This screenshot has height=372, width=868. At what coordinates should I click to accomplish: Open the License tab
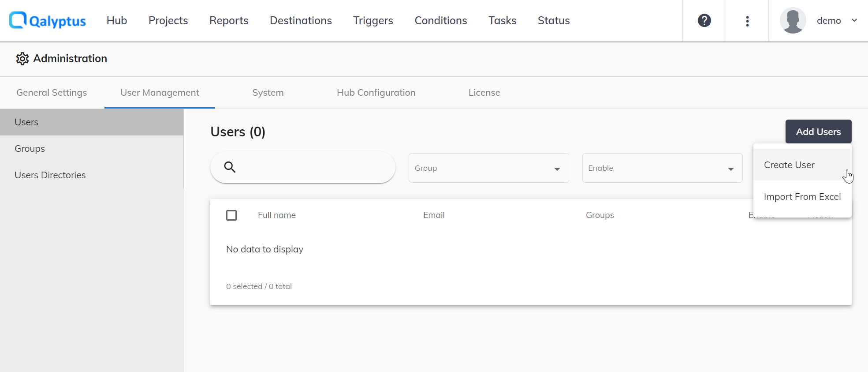pyautogui.click(x=484, y=93)
